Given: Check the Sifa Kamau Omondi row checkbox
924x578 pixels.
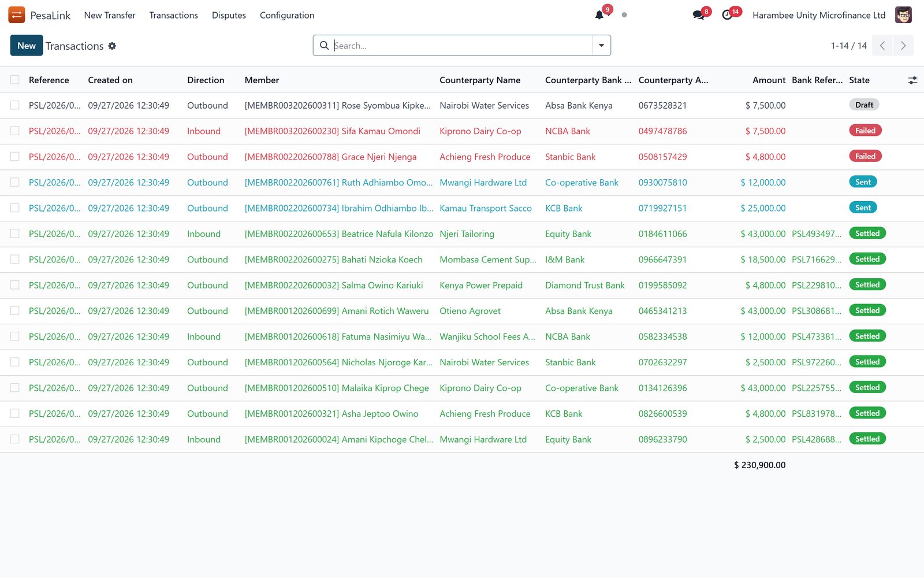Looking at the screenshot, I should click(x=15, y=131).
